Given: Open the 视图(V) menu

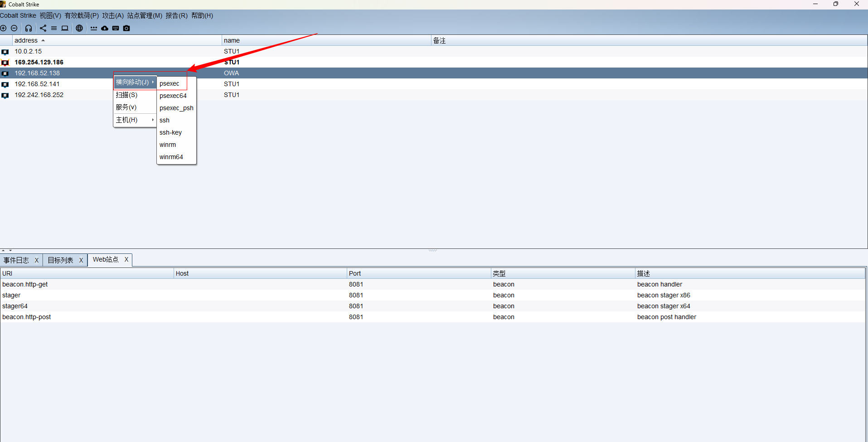Looking at the screenshot, I should point(50,15).
